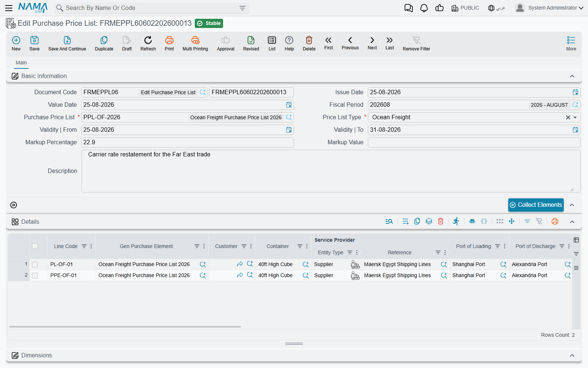Collapse the Dimensions section

point(572,355)
